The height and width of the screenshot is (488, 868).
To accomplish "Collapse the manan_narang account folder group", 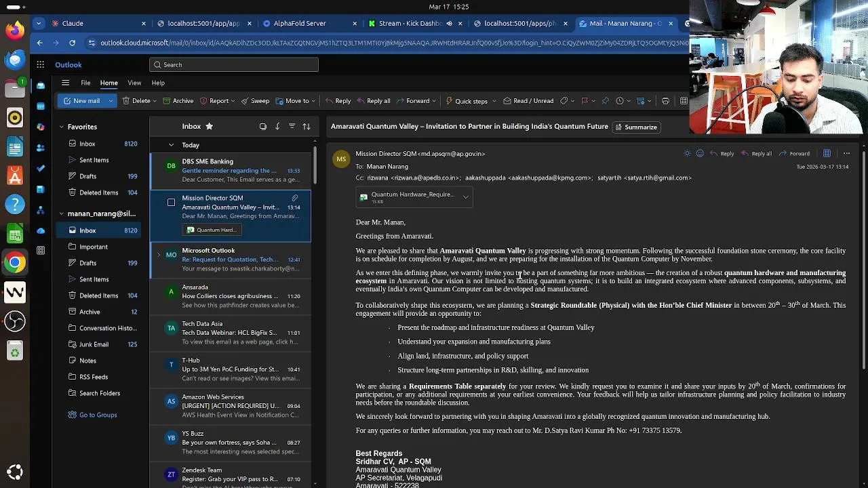I will (61, 213).
